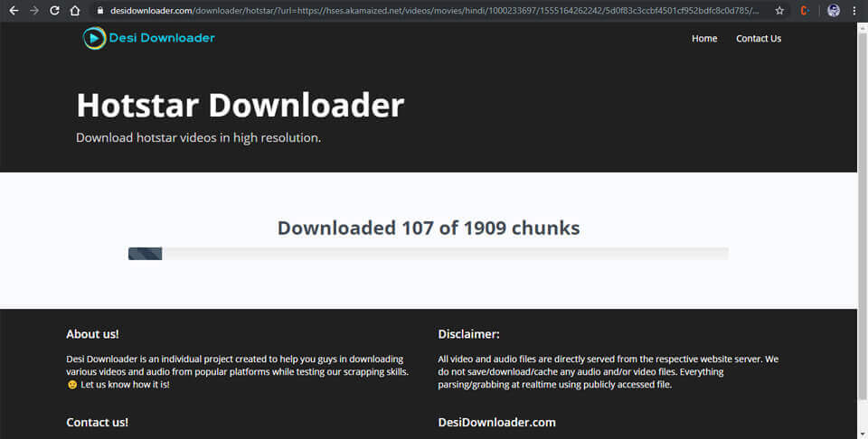The width and height of the screenshot is (868, 439).
Task: Click the 'Let us know how it is!' line
Action: [125, 384]
